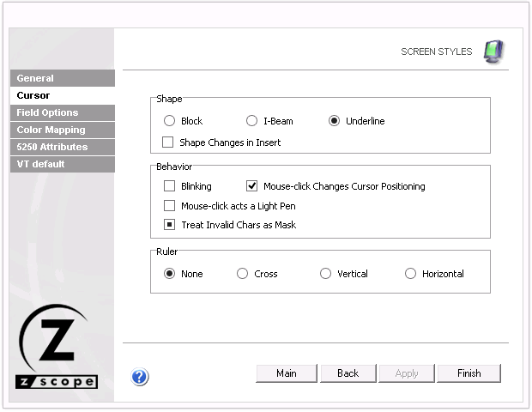This screenshot has height=412, width=532.
Task: Set ruler to Vertical
Action: point(325,274)
